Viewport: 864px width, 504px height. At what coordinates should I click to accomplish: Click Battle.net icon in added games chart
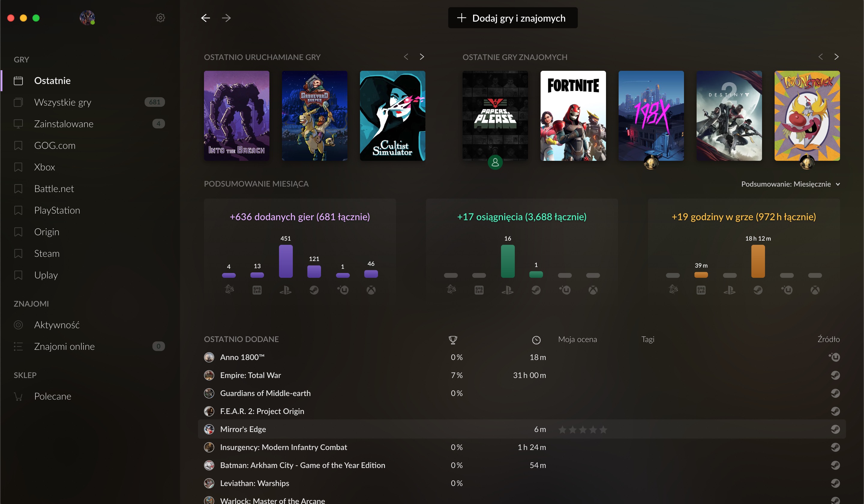pyautogui.click(x=229, y=290)
